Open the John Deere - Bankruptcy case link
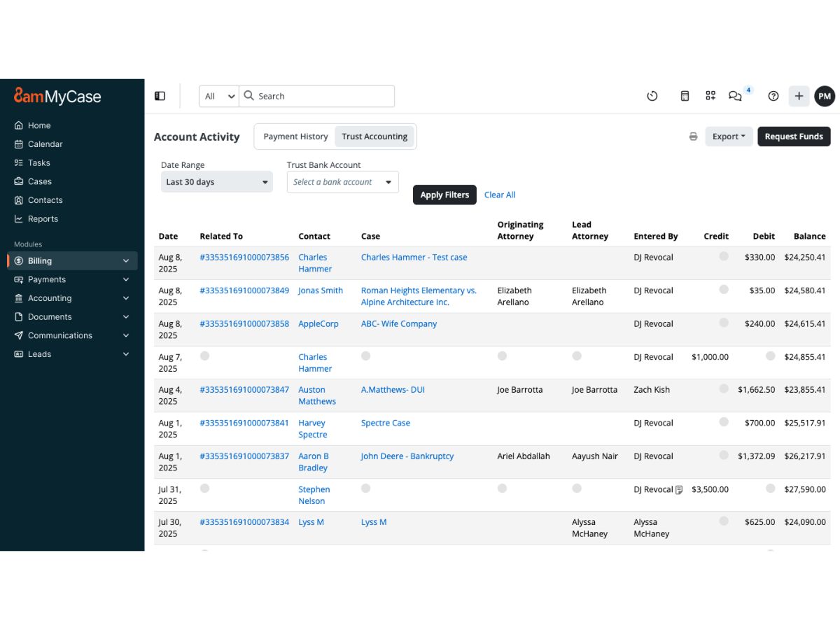Screen dimensions: 840x630 point(407,456)
